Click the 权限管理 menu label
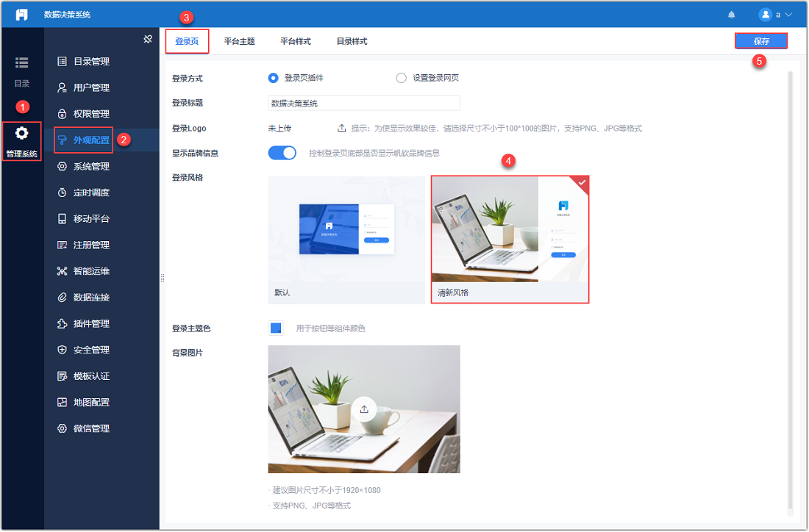The height and width of the screenshot is (532, 809). (x=91, y=113)
